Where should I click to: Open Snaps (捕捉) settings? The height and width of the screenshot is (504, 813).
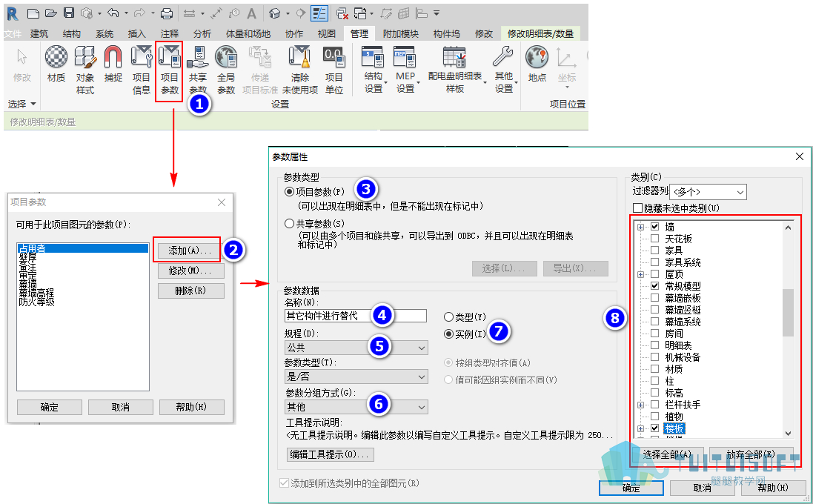(113, 64)
